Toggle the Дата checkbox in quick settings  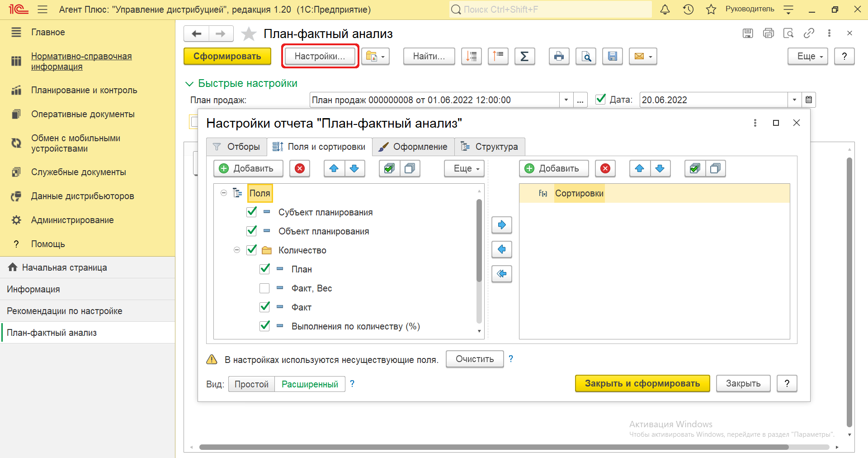click(600, 100)
